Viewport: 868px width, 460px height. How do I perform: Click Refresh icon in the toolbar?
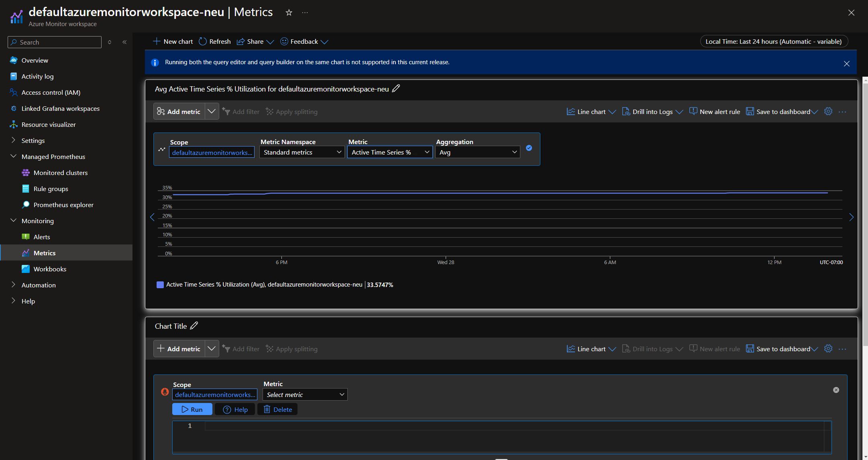pyautogui.click(x=203, y=41)
